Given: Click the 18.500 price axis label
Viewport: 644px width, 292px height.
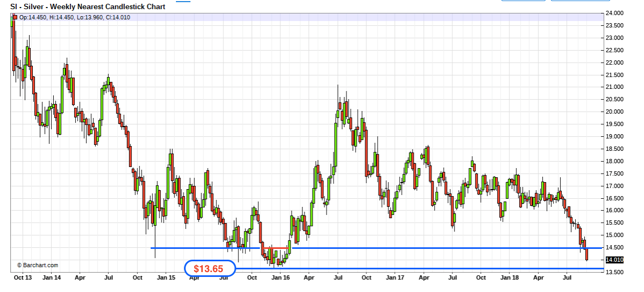Looking at the screenshot, I should tap(615, 149).
